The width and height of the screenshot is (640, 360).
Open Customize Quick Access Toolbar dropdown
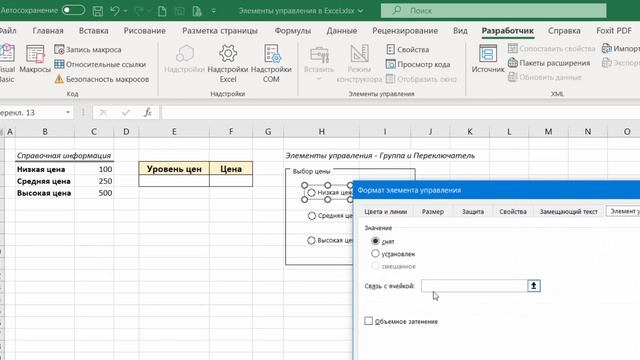click(x=213, y=11)
